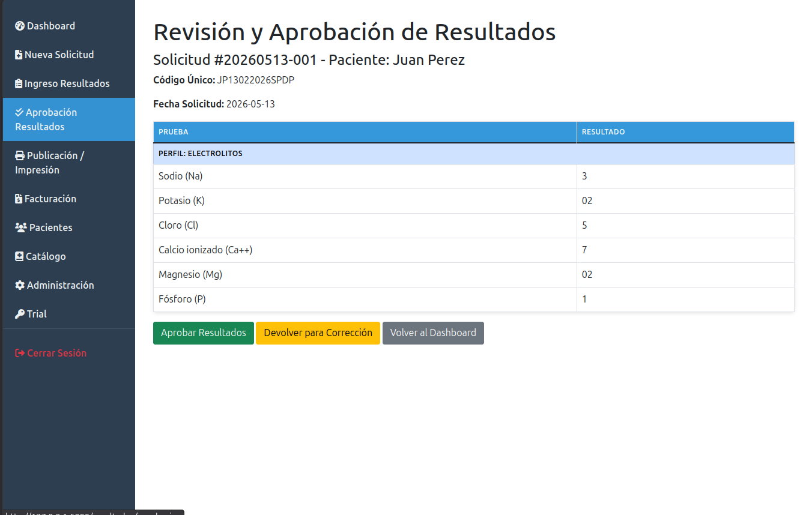Click the Potasio result value 02
This screenshot has height=515, width=812.
pyautogui.click(x=587, y=200)
